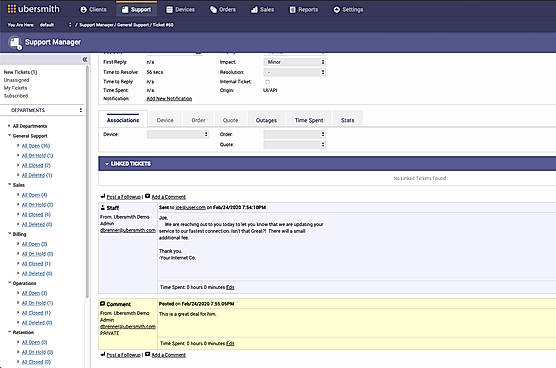
Task: Open the Sales menu
Action: pos(262,10)
